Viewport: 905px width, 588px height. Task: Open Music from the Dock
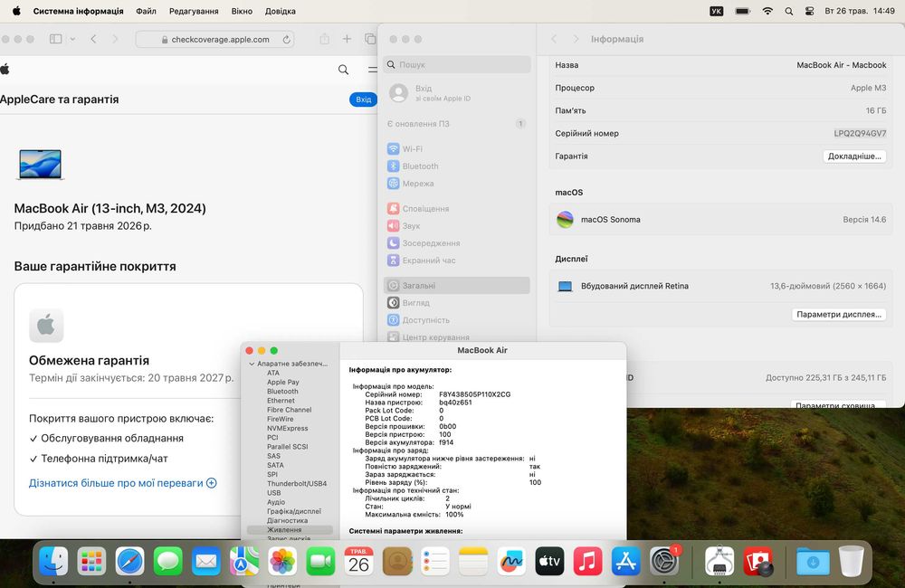pyautogui.click(x=587, y=562)
